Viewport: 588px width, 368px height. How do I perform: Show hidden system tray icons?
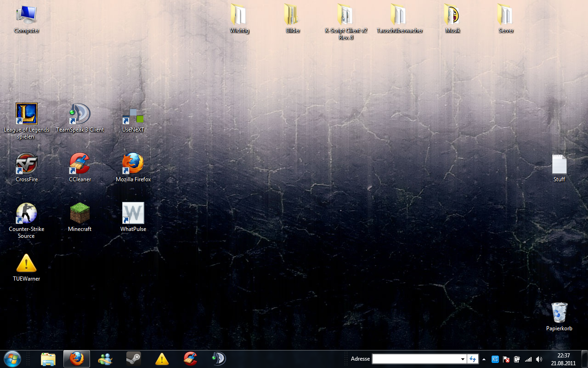tap(484, 359)
